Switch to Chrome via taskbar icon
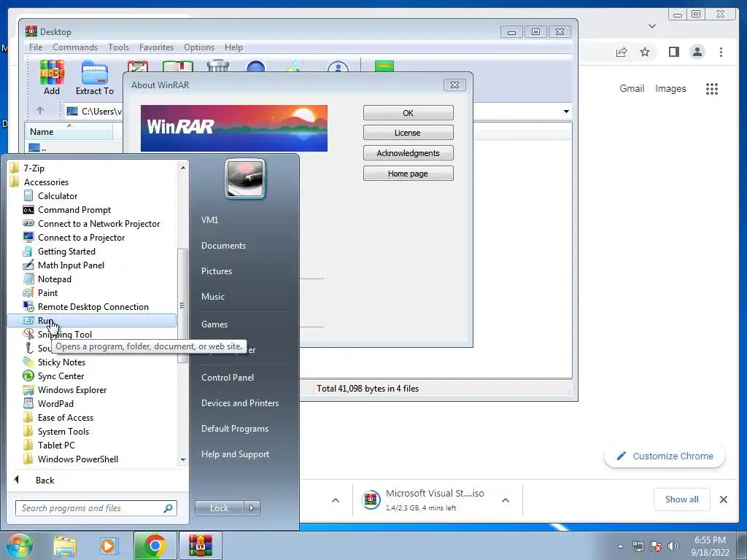This screenshot has height=560, width=747. [155, 545]
